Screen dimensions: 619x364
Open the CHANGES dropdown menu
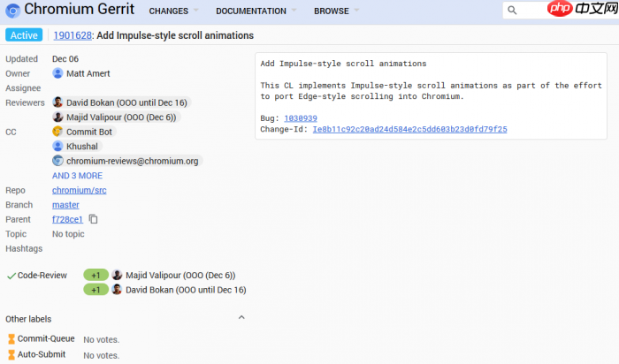(173, 11)
